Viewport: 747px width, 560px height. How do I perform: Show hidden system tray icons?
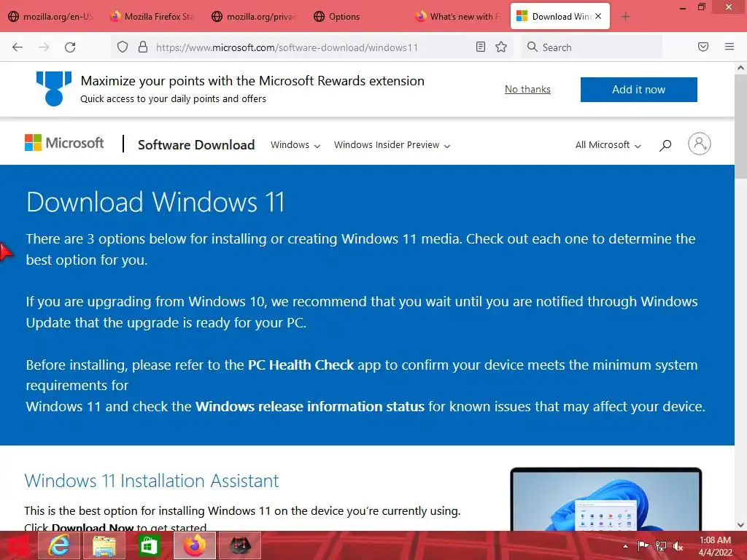point(625,546)
